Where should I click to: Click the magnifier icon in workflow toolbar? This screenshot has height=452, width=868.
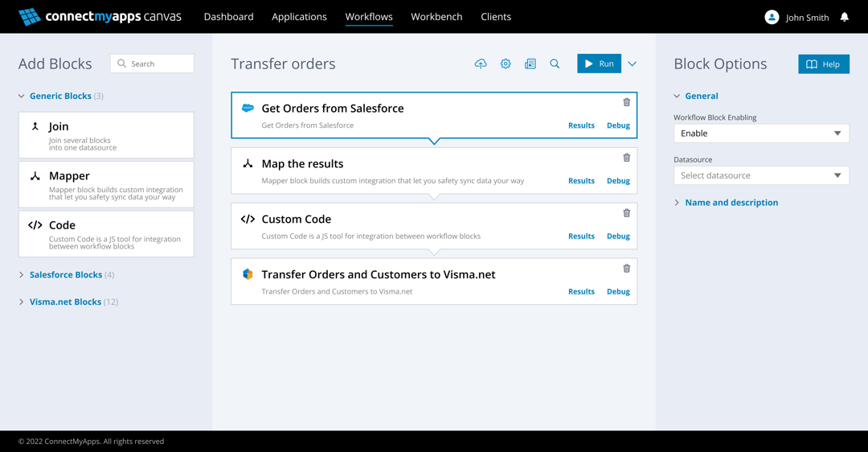555,64
